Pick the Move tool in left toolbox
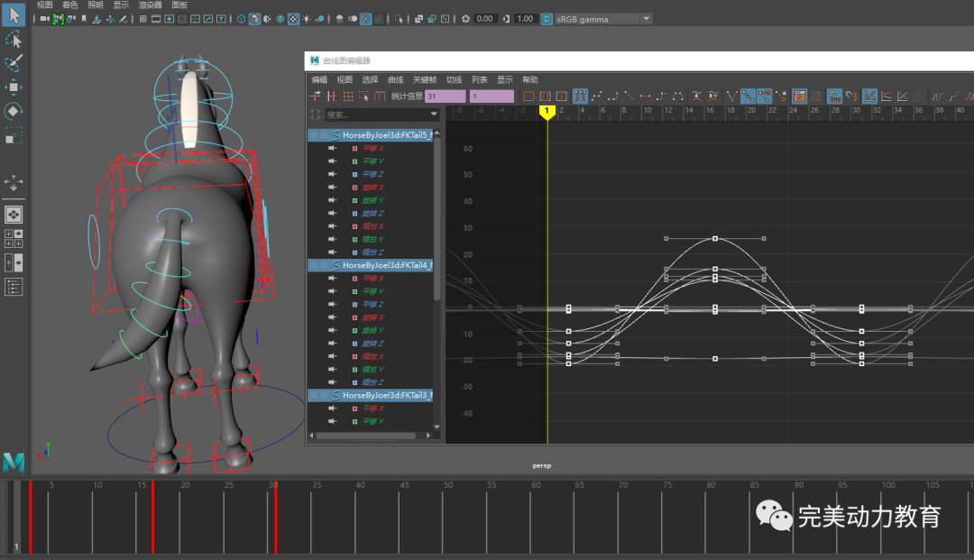Screen dimensions: 974x560 pos(14,87)
